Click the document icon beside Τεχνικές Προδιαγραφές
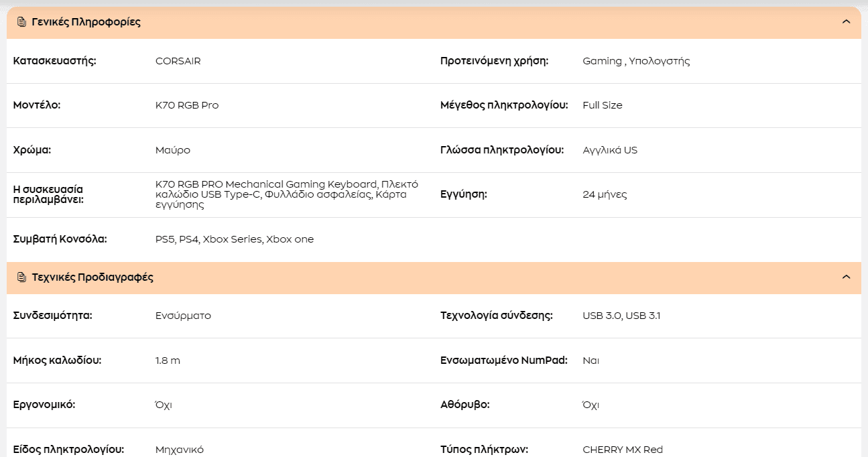Screen dimensions: 868x457 click(x=21, y=277)
